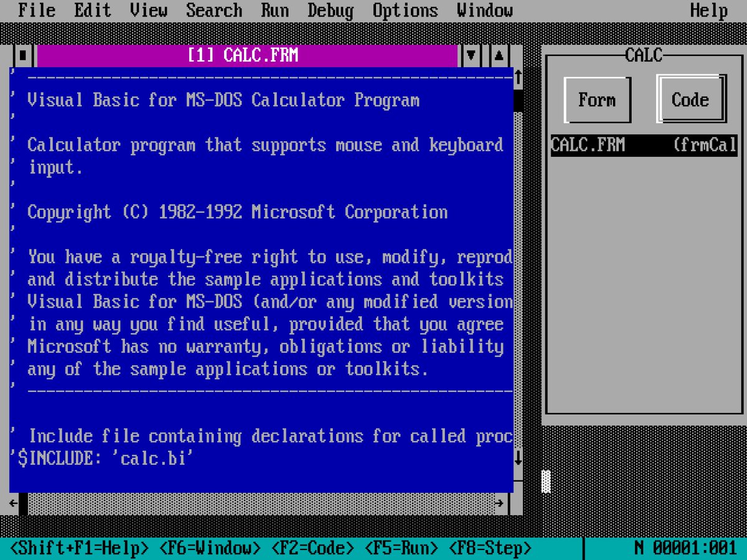This screenshot has height=560, width=747.
Task: Click the vertical scroll bar down arrow
Action: click(518, 459)
